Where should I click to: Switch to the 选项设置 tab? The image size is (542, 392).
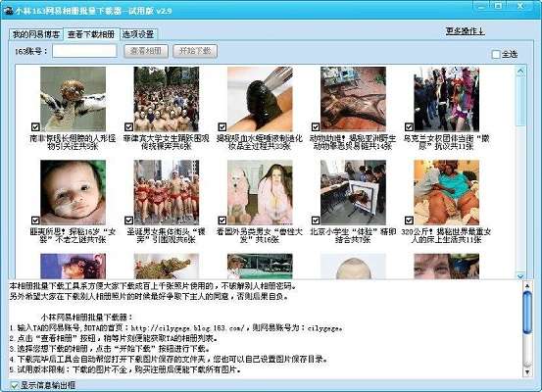138,34
